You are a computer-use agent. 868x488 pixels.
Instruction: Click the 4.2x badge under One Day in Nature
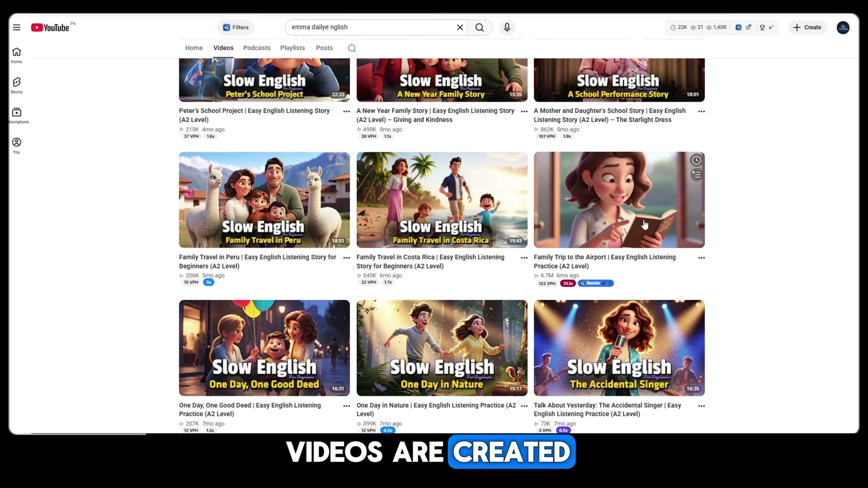pyautogui.click(x=388, y=430)
